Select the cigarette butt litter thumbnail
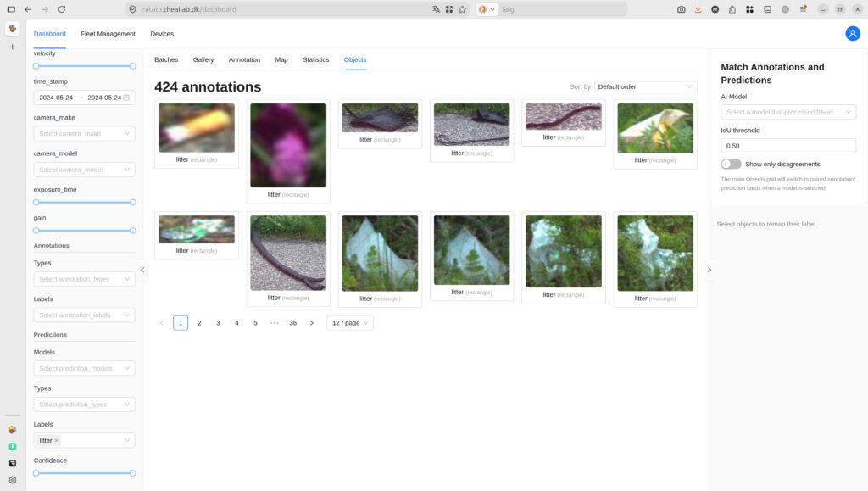The height and width of the screenshot is (491, 868). click(197, 128)
